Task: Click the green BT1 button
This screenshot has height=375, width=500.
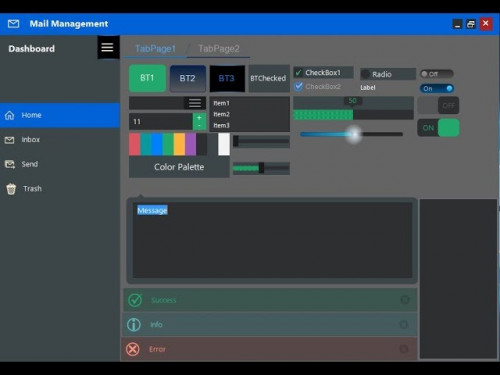Action: 147,78
